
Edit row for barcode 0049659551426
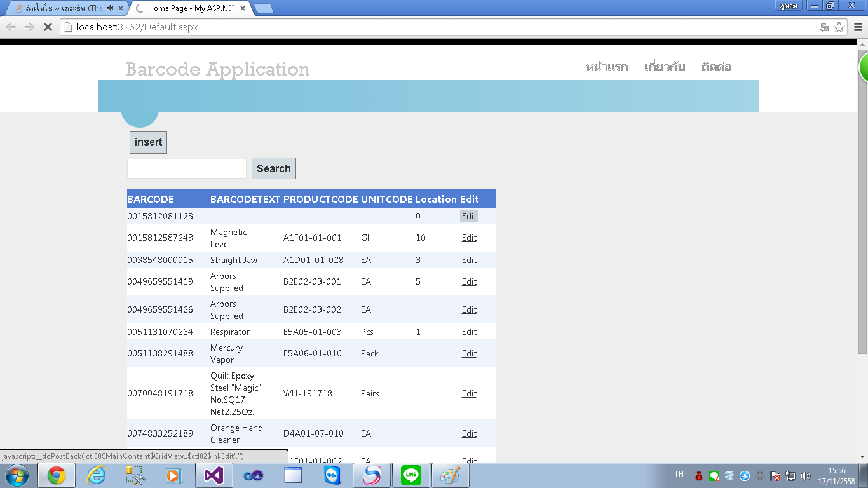click(x=469, y=309)
